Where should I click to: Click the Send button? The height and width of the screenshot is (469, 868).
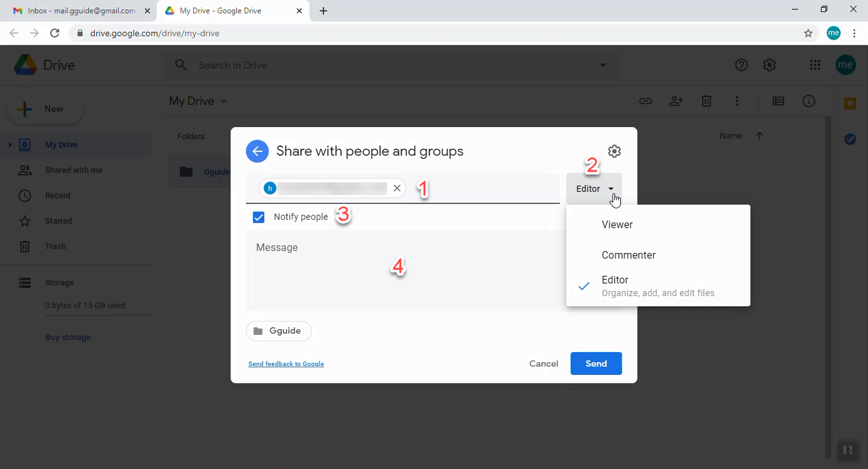595,363
